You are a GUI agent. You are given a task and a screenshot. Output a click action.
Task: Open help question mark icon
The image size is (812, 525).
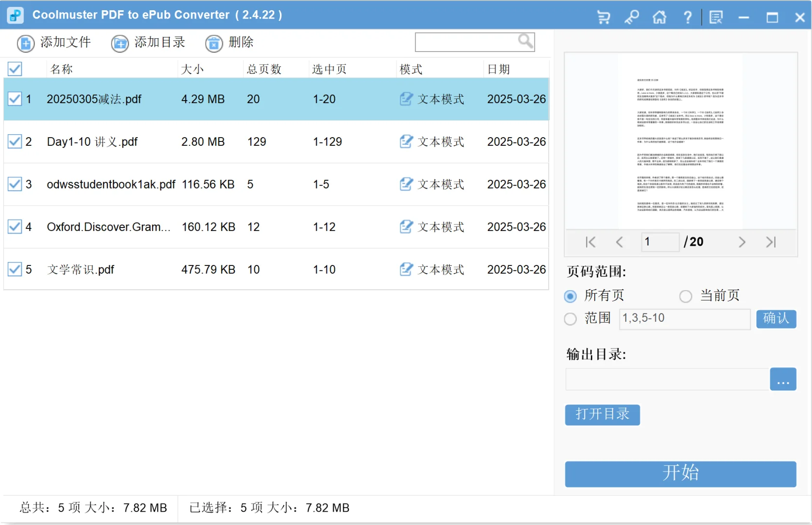tap(687, 17)
